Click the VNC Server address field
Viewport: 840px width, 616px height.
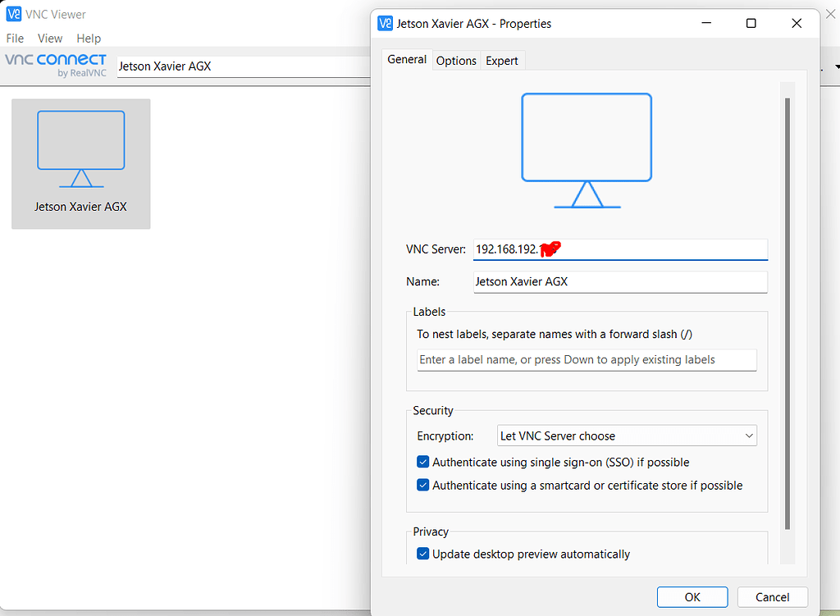[620, 249]
